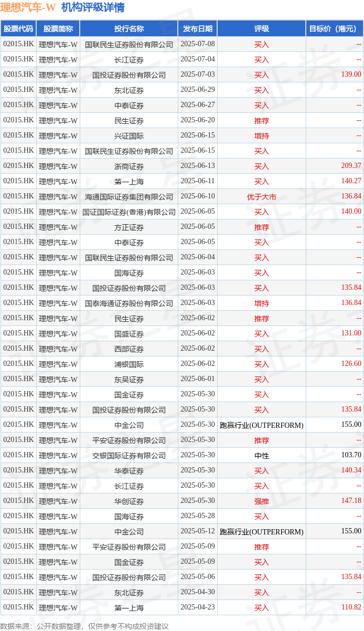364x631 pixels.
Task: Click target price 209.37
Action: (x=351, y=166)
